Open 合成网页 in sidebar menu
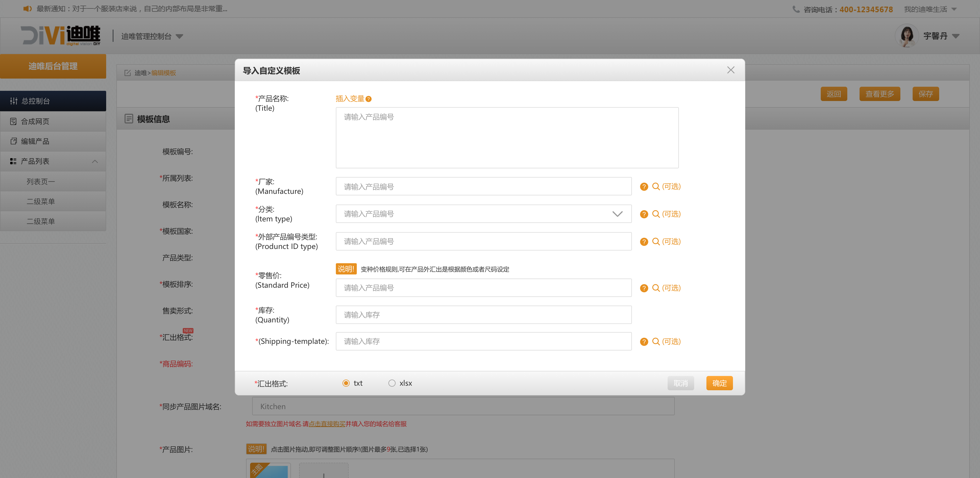 pyautogui.click(x=35, y=122)
